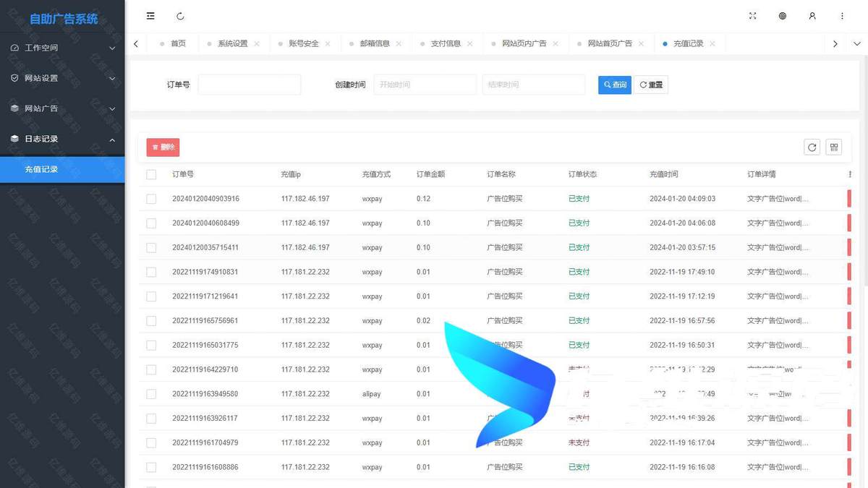Enter fullscreen mode via header icon
This screenshot has width=868, height=488.
752,16
